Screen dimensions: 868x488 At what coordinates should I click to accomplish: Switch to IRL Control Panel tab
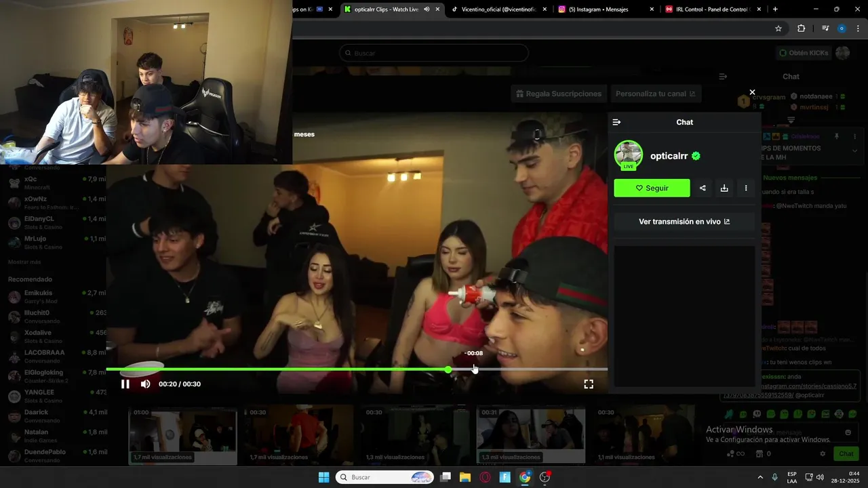(x=712, y=9)
